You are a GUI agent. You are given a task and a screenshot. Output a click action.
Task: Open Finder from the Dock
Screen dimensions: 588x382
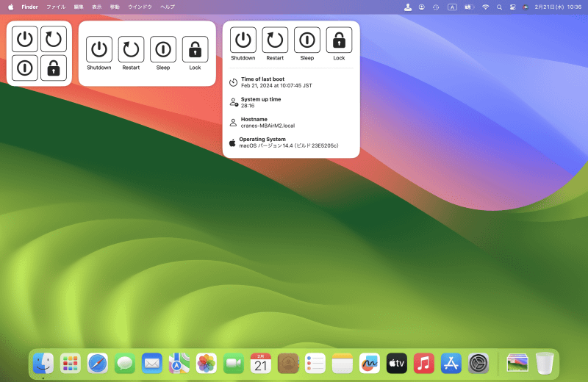[43, 363]
